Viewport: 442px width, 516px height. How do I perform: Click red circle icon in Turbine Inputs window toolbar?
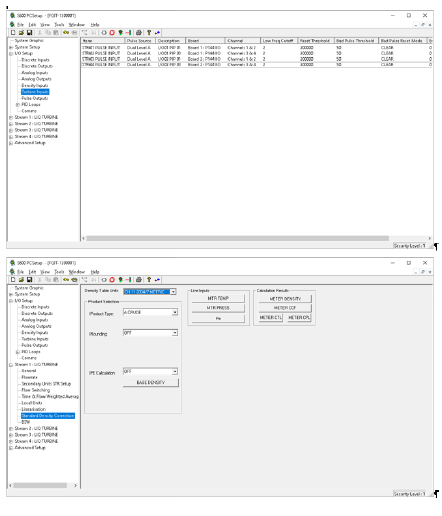112,33
